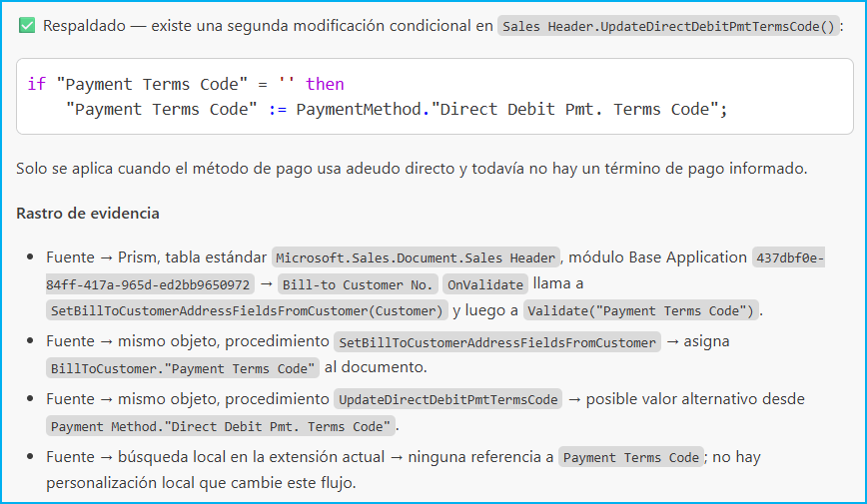
Task: Click the sentence starting 'Solo se aplica'
Action: coord(412,168)
